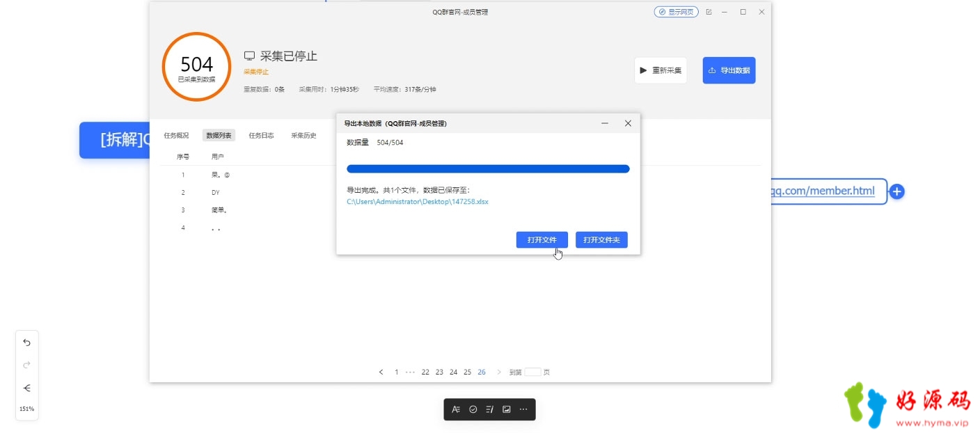
Task: Click the note edit icon in bottom toolbar
Action: (489, 409)
